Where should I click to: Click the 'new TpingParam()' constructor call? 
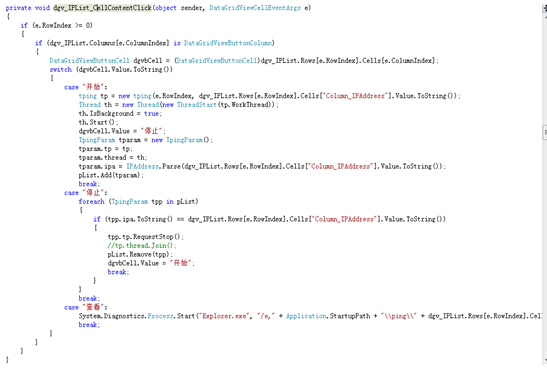pyautogui.click(x=181, y=140)
